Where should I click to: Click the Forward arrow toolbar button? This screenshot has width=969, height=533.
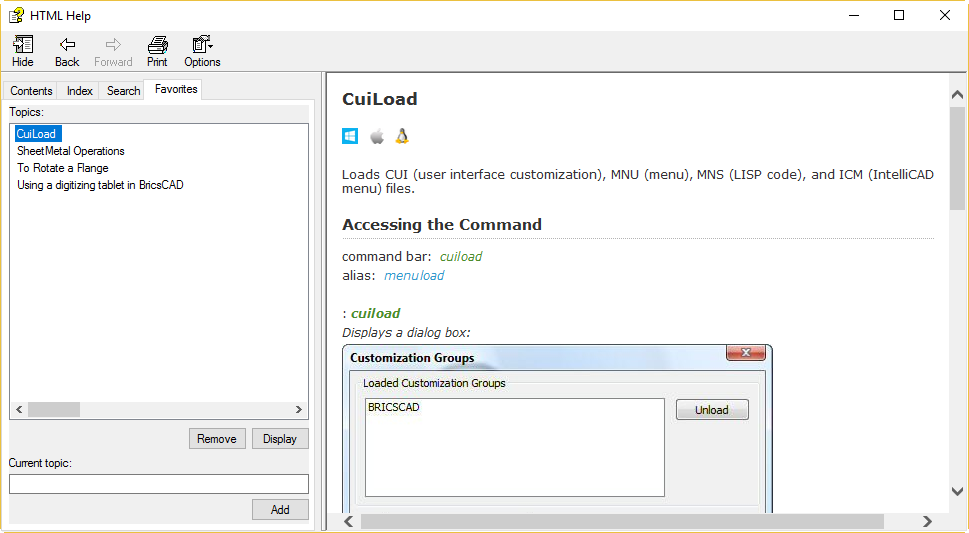coord(113,51)
